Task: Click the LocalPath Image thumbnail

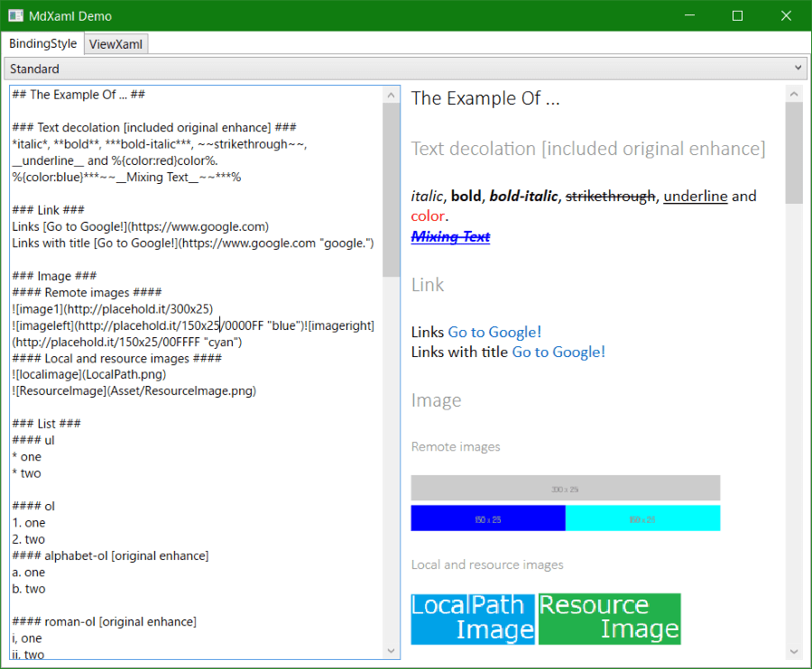Action: point(473,619)
